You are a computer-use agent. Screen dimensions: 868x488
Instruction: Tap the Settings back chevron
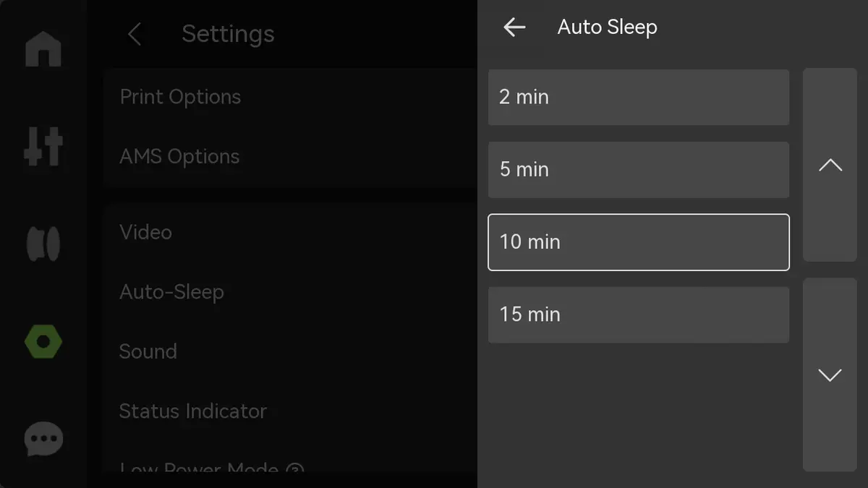[135, 34]
